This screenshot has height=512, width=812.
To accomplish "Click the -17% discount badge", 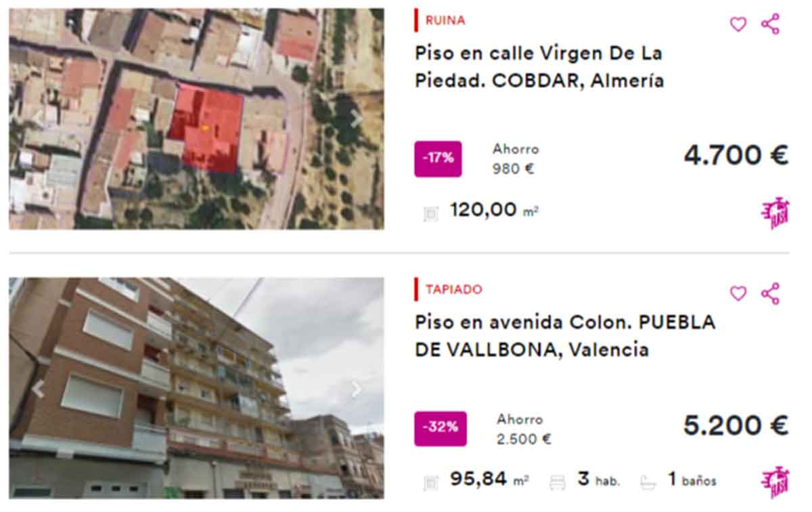I will (438, 159).
